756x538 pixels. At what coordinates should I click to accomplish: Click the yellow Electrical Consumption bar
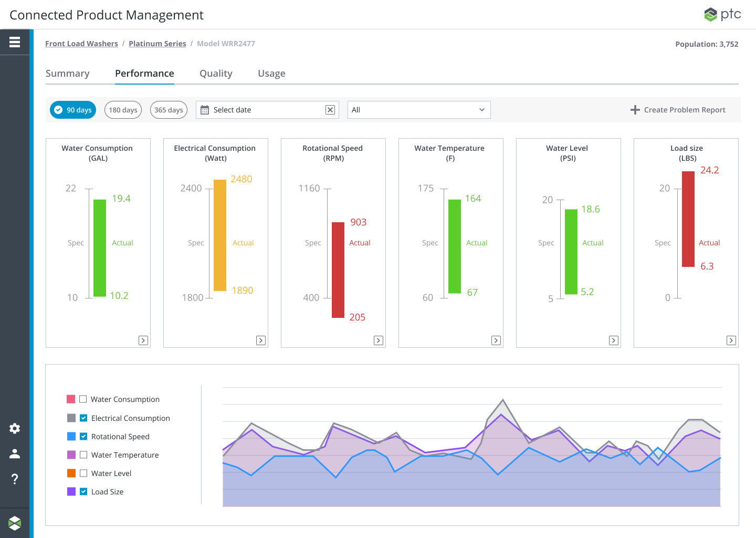point(220,235)
